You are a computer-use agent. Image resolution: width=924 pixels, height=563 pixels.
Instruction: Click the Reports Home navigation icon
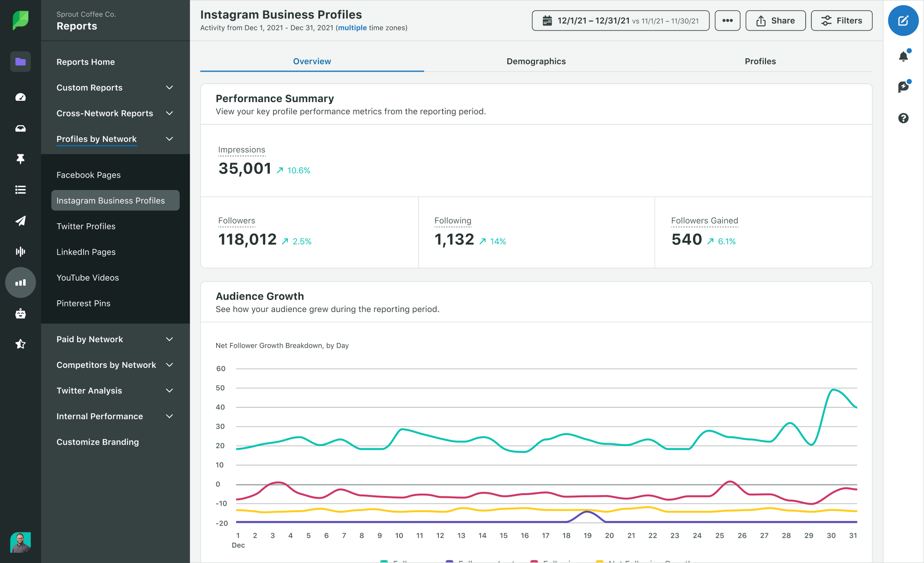[20, 61]
